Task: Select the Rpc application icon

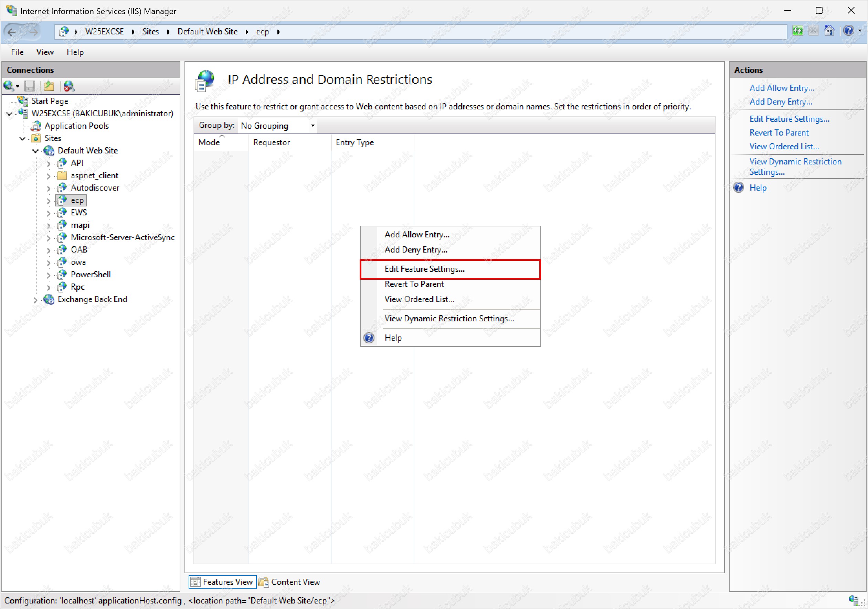Action: tap(62, 287)
